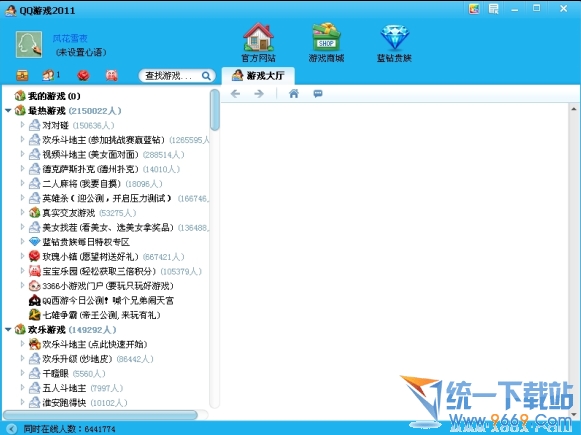This screenshot has height=435, width=581.
Task: Expand 欢乐斗地主 (参加挑战赛赢蓝钻) node
Action: [x=22, y=140]
